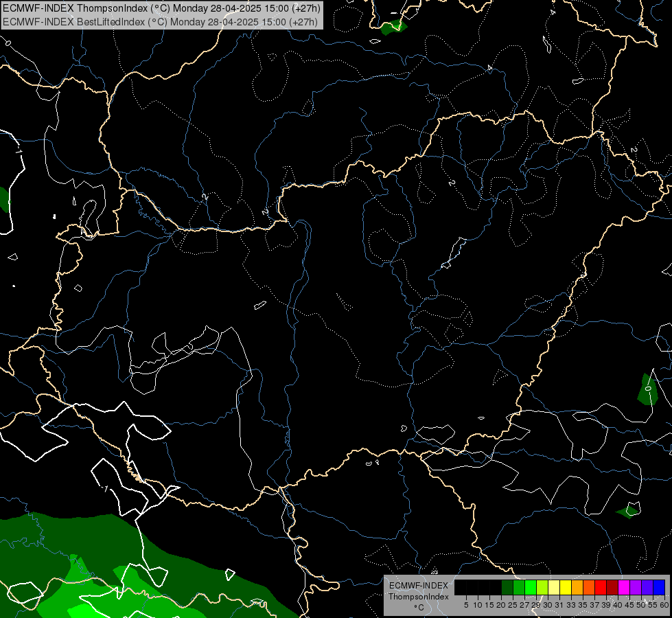Select the pale yellow 30-31 legend swatch
The image size is (672, 618).
[x=554, y=587]
